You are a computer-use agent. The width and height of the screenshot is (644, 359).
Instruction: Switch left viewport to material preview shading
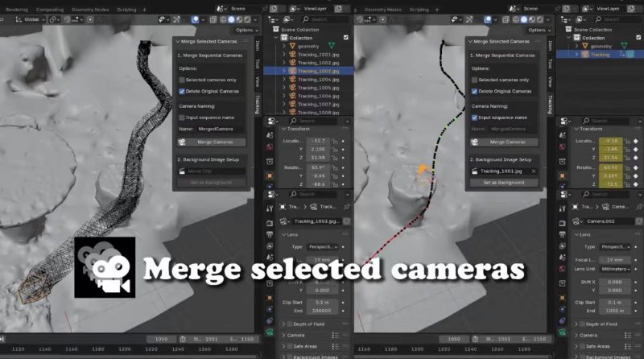(239, 19)
